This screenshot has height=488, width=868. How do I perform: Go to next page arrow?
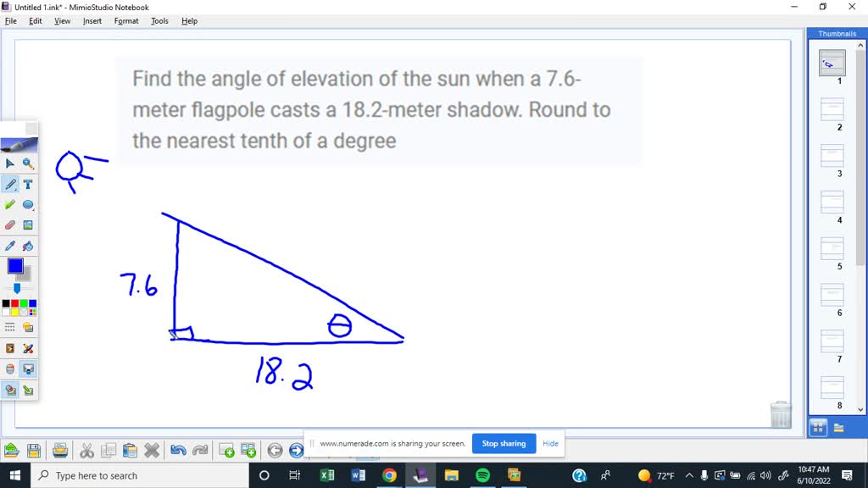(296, 451)
